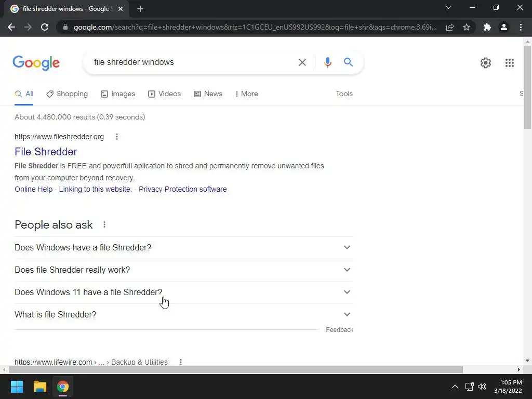Click the About 4,480,000 results text
Screen dimensions: 532x399
coord(79,117)
